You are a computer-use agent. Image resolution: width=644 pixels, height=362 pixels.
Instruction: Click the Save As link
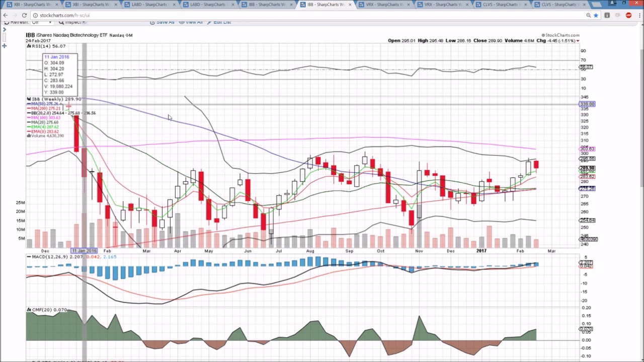click(163, 23)
